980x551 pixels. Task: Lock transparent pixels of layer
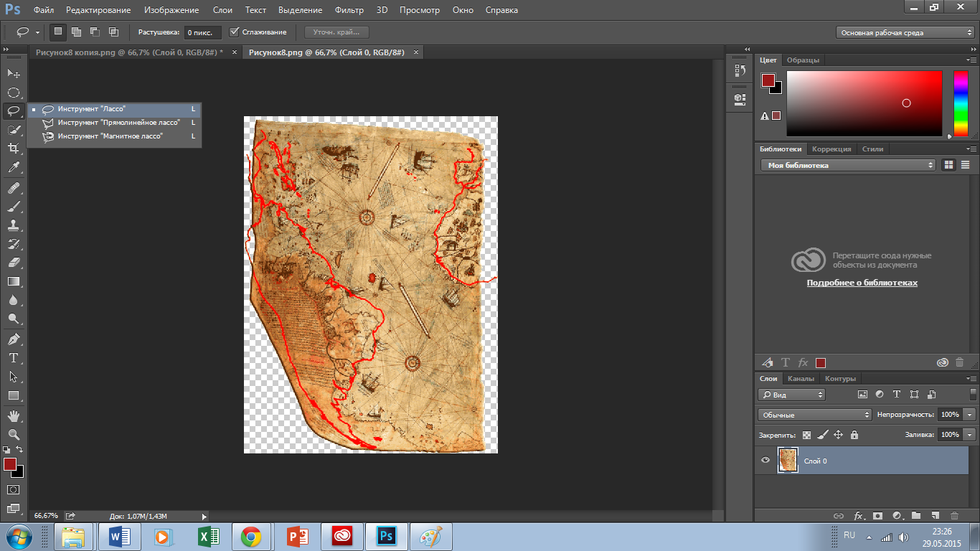[807, 435]
